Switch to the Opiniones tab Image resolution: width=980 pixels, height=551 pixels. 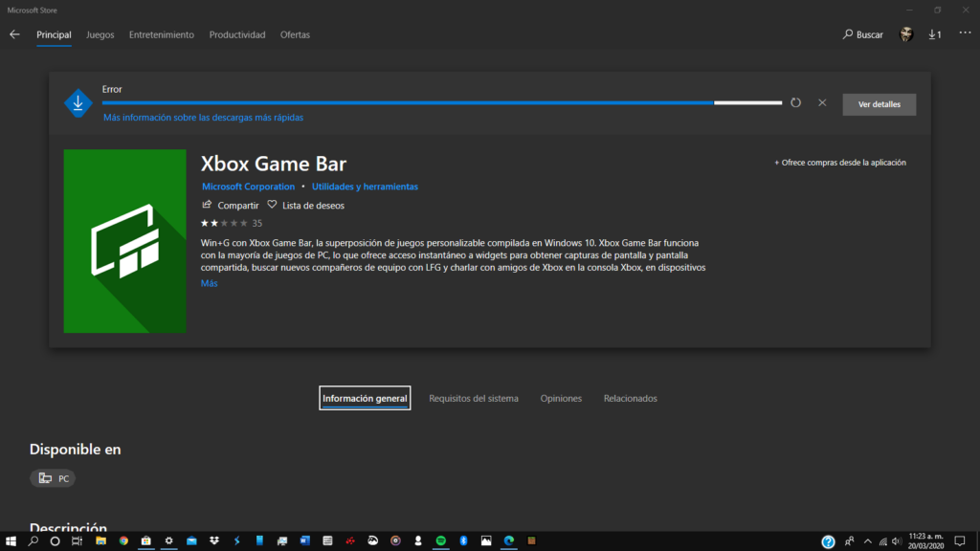(x=561, y=398)
